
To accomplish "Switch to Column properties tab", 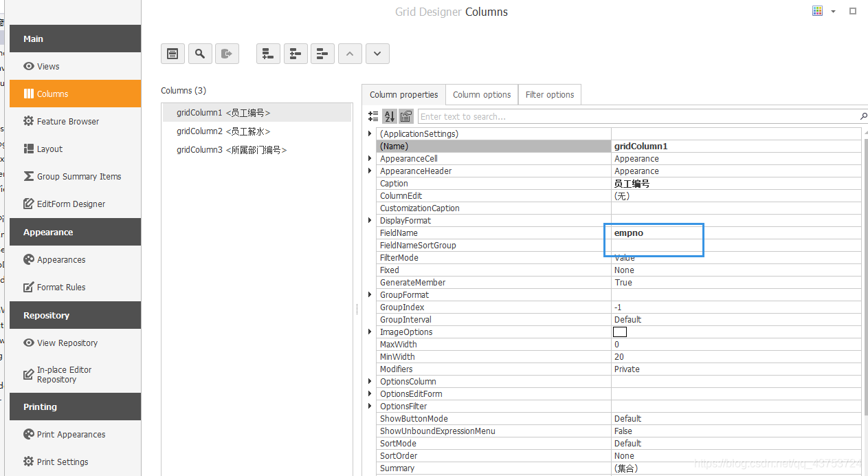I will pyautogui.click(x=403, y=94).
